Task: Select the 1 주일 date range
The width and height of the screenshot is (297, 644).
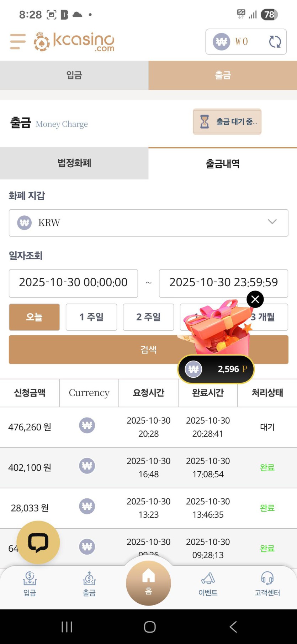Action: [x=91, y=317]
